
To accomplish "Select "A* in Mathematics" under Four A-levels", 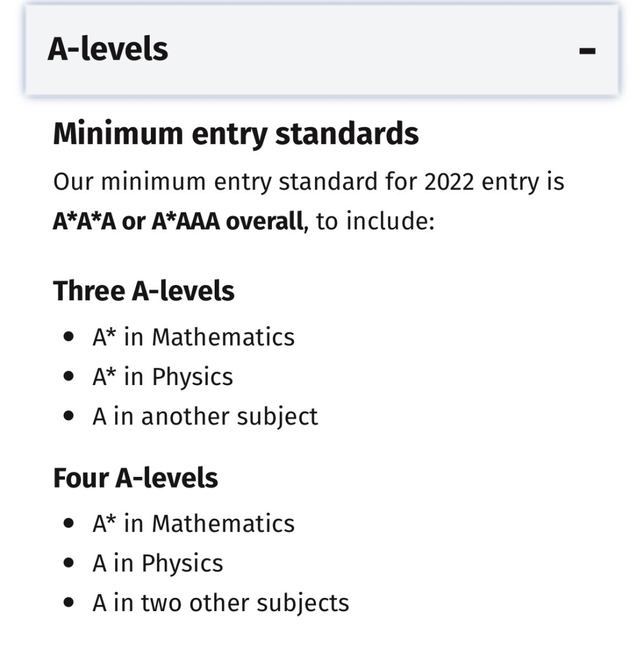I will click(193, 524).
